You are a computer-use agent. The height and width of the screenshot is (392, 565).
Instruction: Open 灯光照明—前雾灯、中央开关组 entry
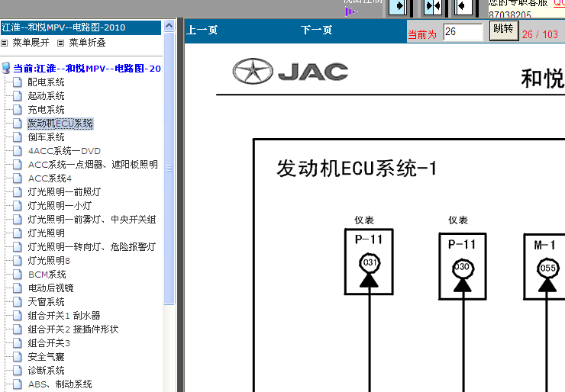(92, 219)
